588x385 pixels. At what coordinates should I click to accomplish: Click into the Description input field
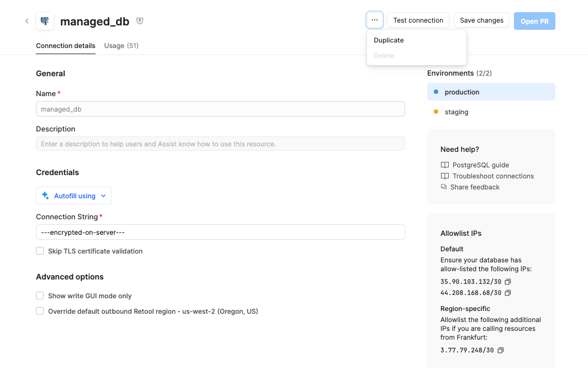(220, 144)
